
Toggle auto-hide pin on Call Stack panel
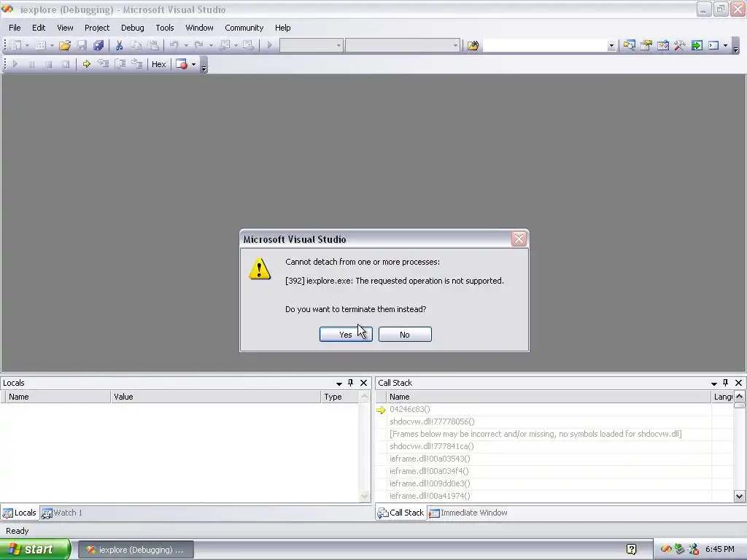click(726, 383)
